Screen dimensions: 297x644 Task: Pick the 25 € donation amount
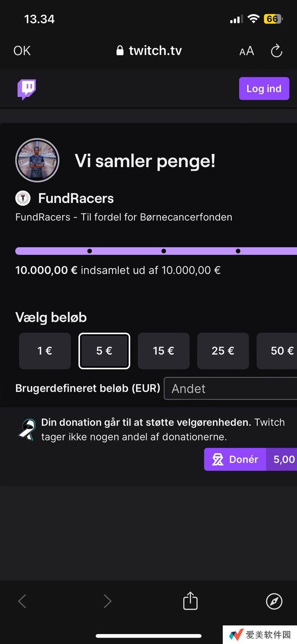point(223,351)
